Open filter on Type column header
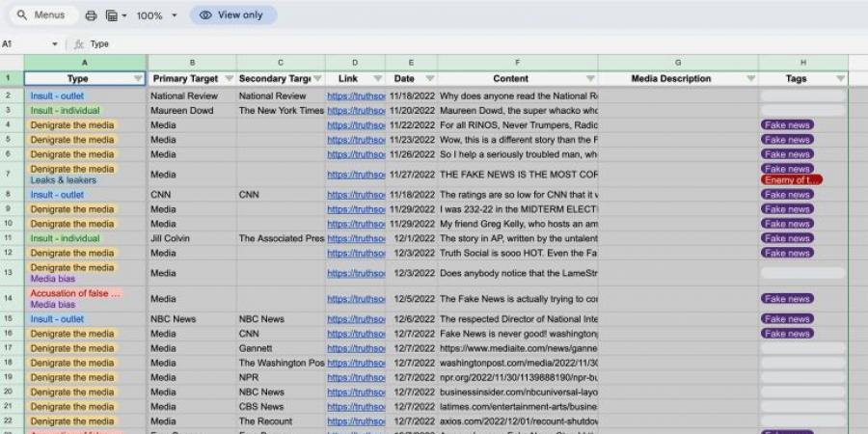 [x=138, y=79]
